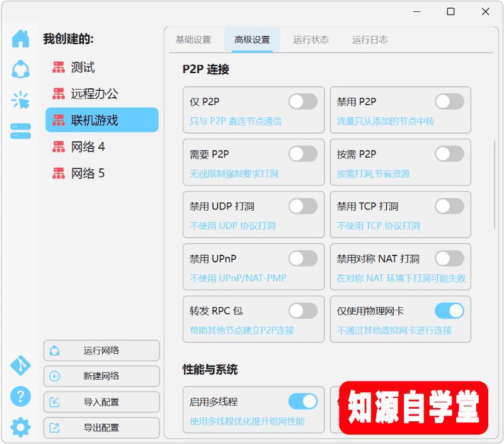Select the 高级设置 tab
This screenshot has height=444, width=504.
[x=252, y=40]
